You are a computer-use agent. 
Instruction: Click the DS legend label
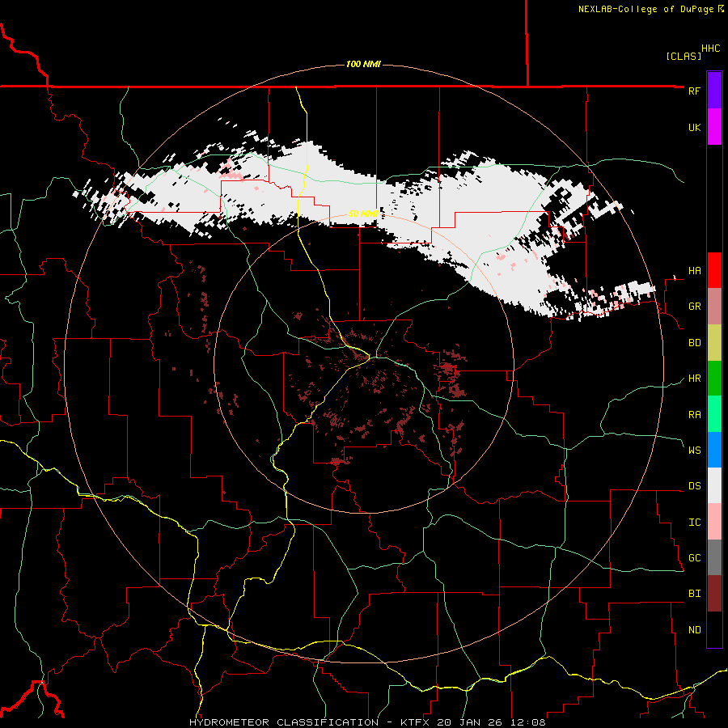click(x=694, y=486)
